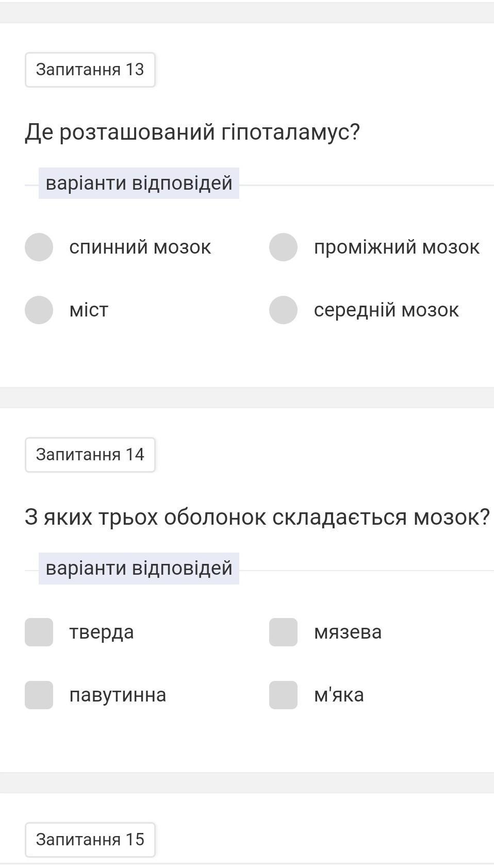Click 'варіанти відповідей' heading under question 14
Viewport: 494px width, 868px height.
pyautogui.click(x=139, y=568)
